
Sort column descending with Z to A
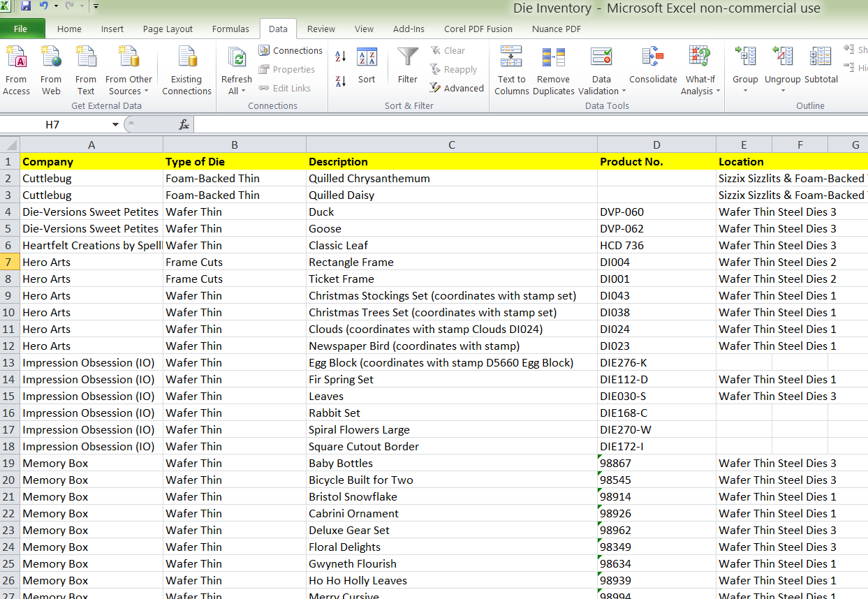click(341, 81)
